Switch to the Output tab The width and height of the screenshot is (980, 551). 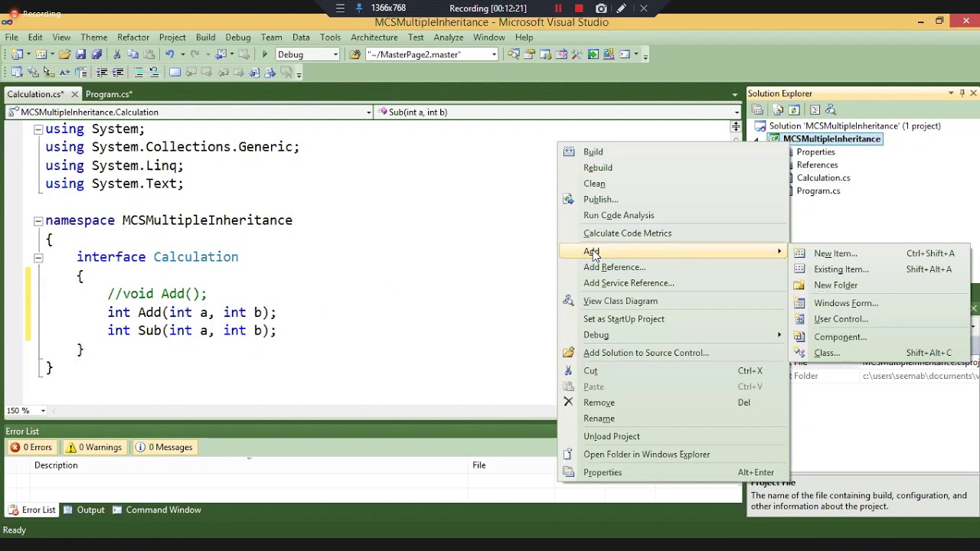tap(84, 510)
